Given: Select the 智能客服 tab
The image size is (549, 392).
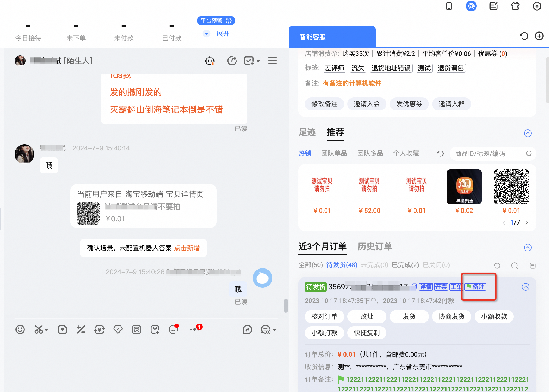Looking at the screenshot, I should tap(332, 37).
